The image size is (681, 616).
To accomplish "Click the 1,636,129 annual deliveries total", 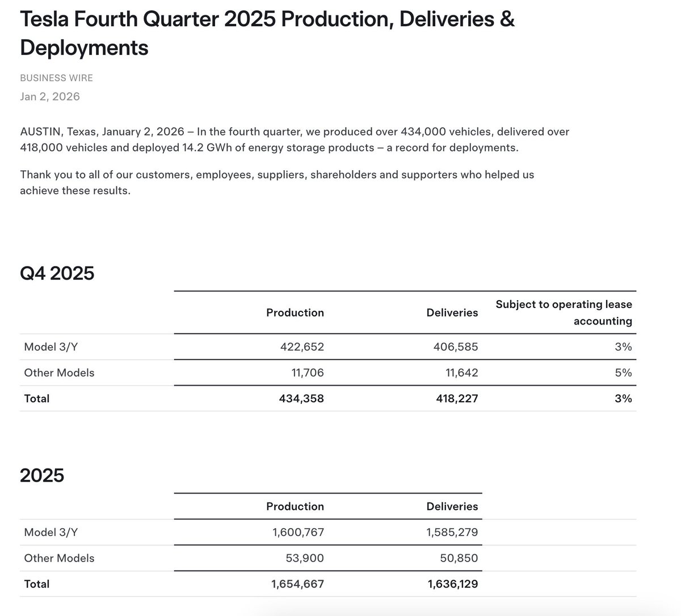I will click(453, 584).
